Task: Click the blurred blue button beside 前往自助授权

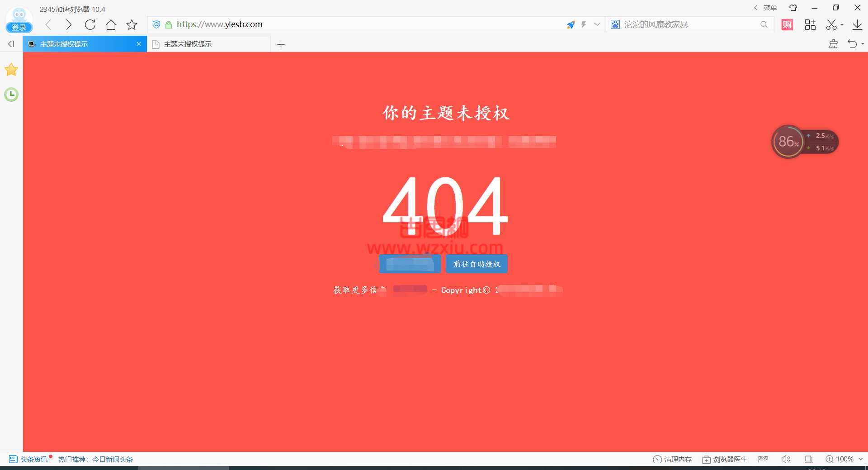Action: (x=410, y=264)
